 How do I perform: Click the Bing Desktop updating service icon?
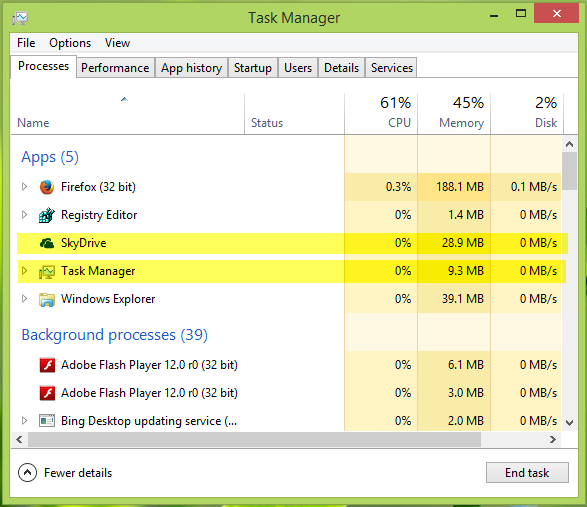point(47,421)
